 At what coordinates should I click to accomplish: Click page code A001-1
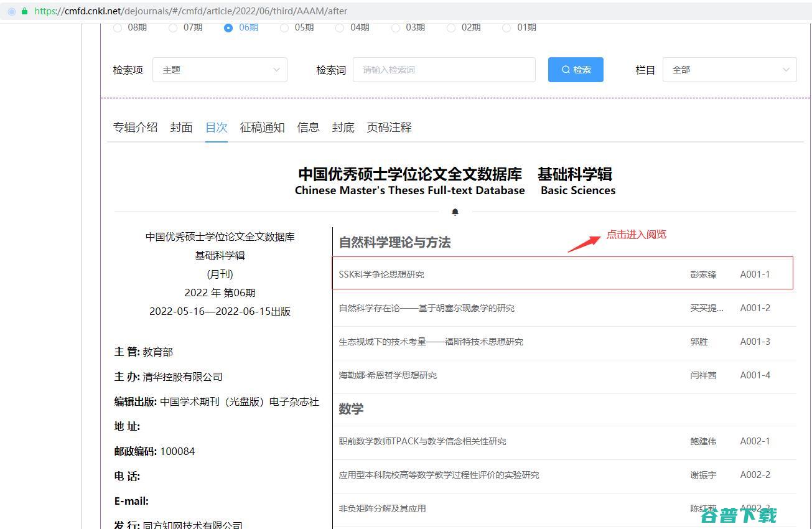pos(755,274)
